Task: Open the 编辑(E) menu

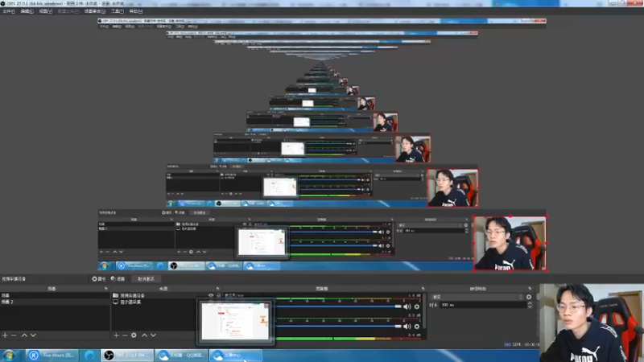Action: (x=27, y=11)
